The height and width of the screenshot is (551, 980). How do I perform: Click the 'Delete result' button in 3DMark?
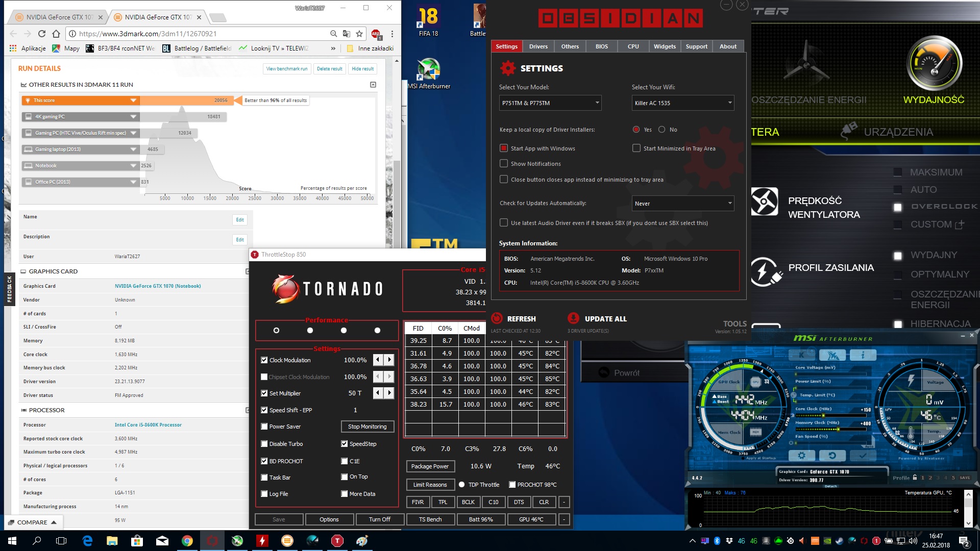point(330,69)
